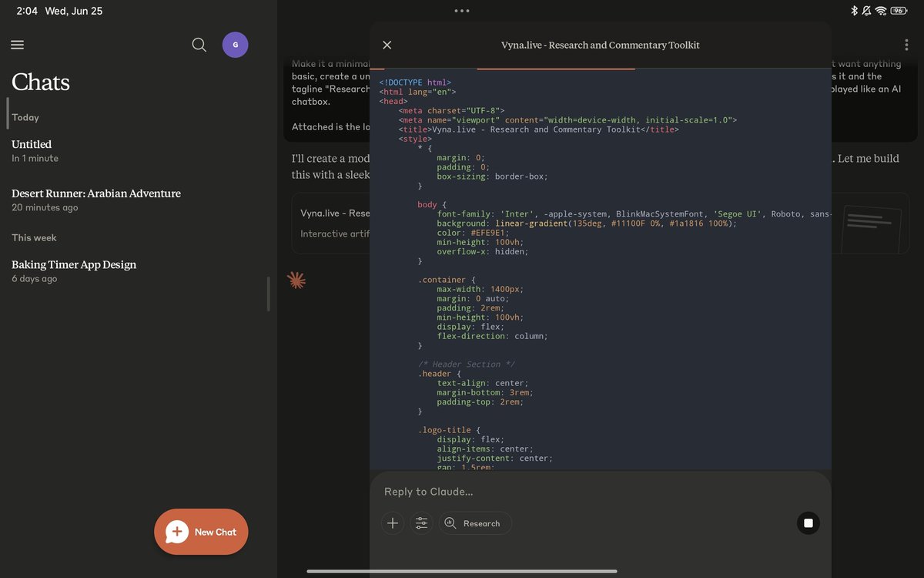Tap the Wi-Fi icon in status bar
924x578 pixels.
pyautogui.click(x=881, y=11)
